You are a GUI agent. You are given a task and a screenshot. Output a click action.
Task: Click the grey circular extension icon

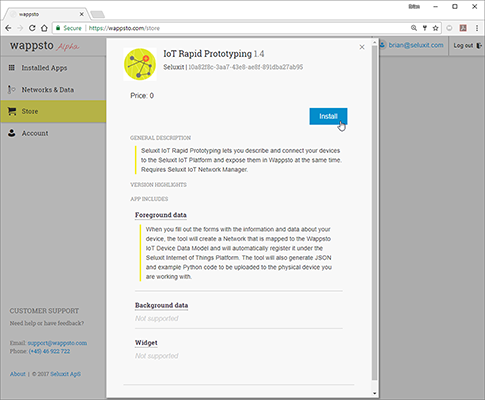coord(449,28)
